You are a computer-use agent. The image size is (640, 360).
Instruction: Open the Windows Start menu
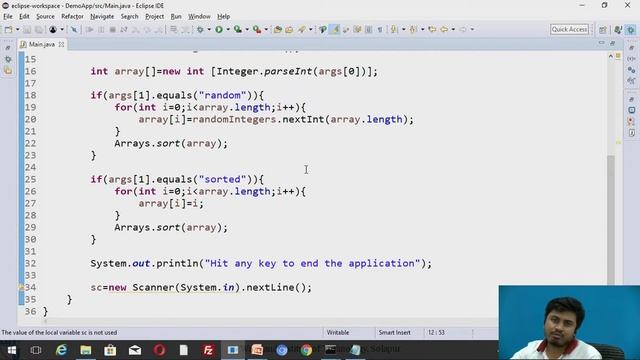(x=11, y=350)
